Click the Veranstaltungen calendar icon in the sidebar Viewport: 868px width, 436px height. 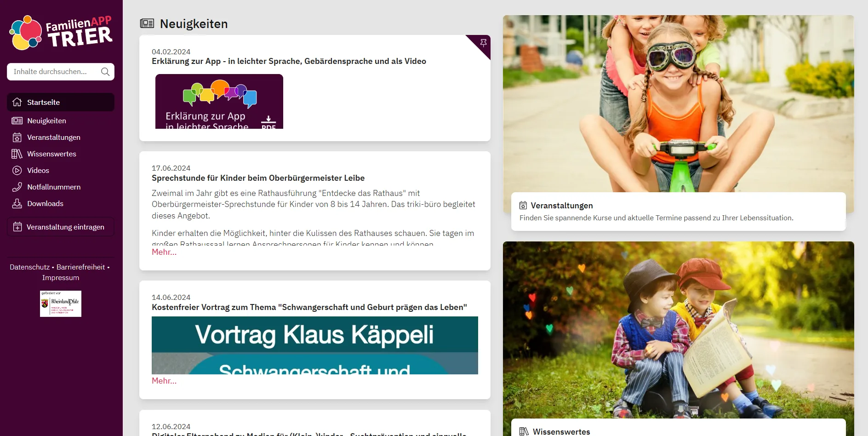[17, 137]
